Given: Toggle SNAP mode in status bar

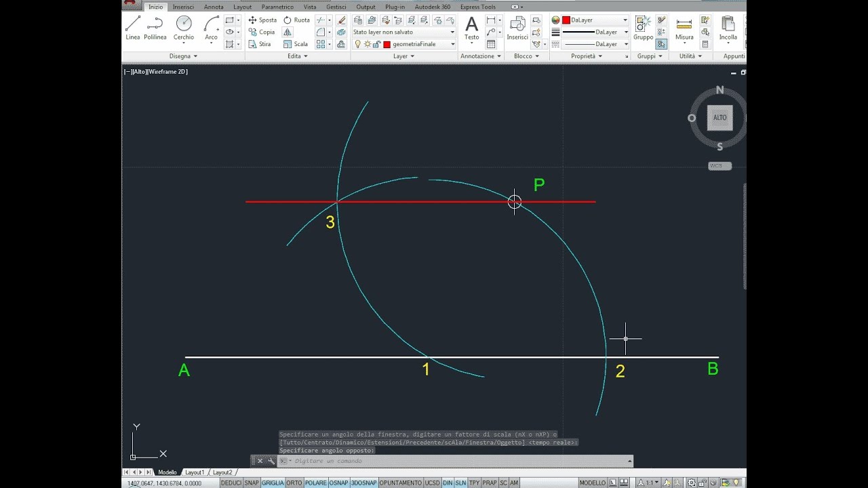Looking at the screenshot, I should pos(252,483).
